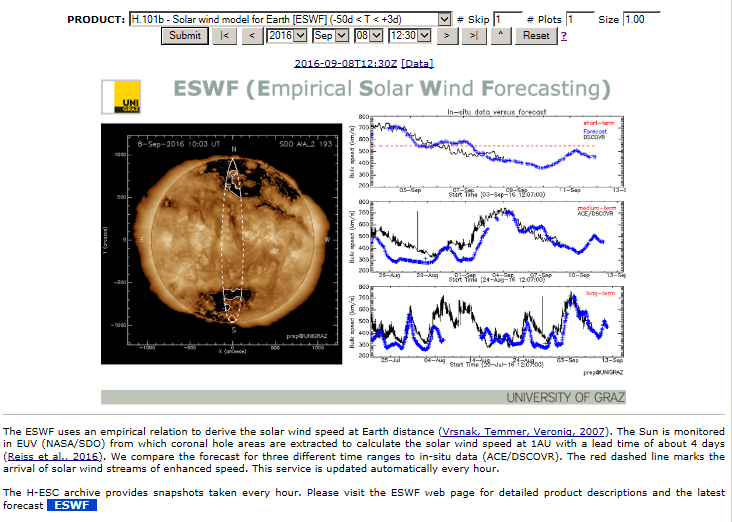Jump to first snapshot with |< button
Screen dimensions: 732x522
coord(223,35)
